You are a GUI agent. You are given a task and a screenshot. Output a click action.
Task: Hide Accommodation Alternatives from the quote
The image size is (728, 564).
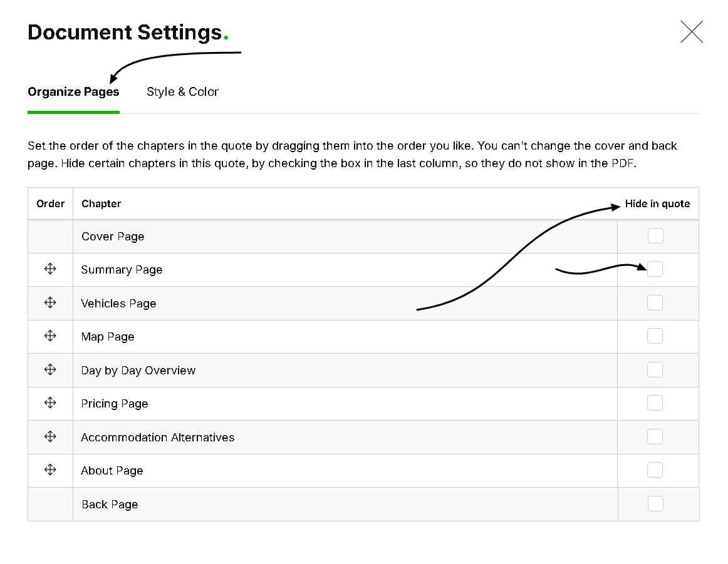(x=655, y=437)
